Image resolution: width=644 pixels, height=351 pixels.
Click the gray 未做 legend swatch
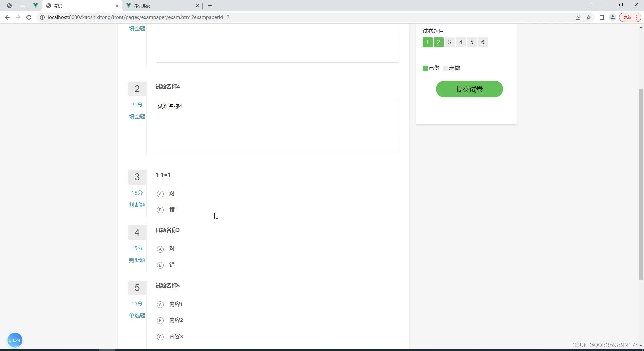click(x=446, y=68)
